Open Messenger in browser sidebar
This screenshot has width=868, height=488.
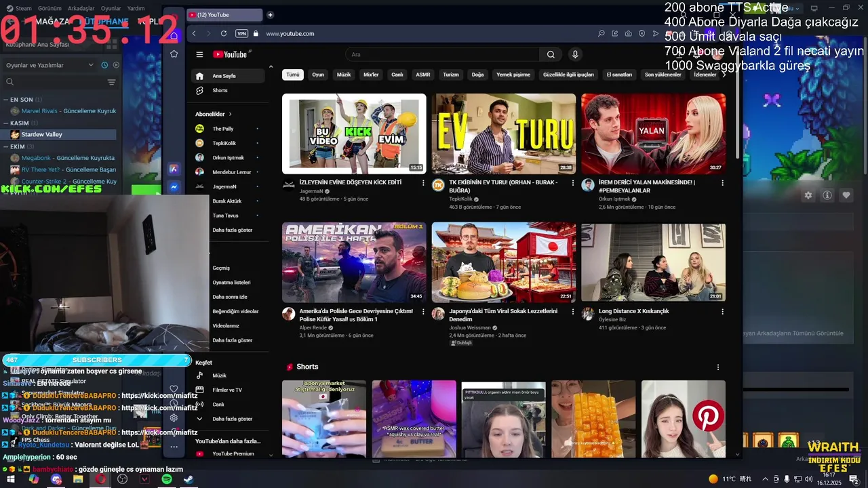click(x=174, y=188)
